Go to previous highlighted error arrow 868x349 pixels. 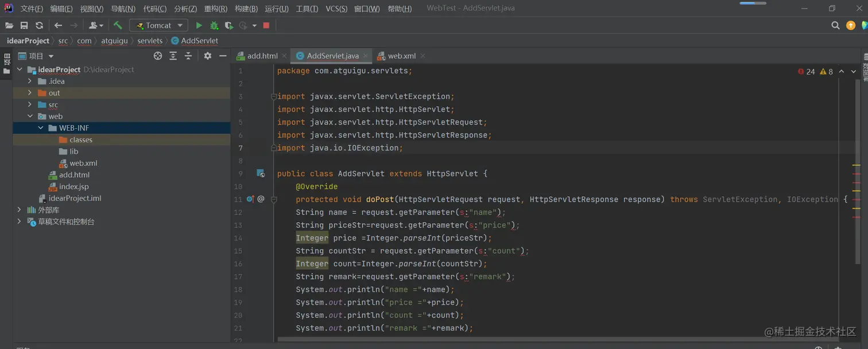[841, 72]
